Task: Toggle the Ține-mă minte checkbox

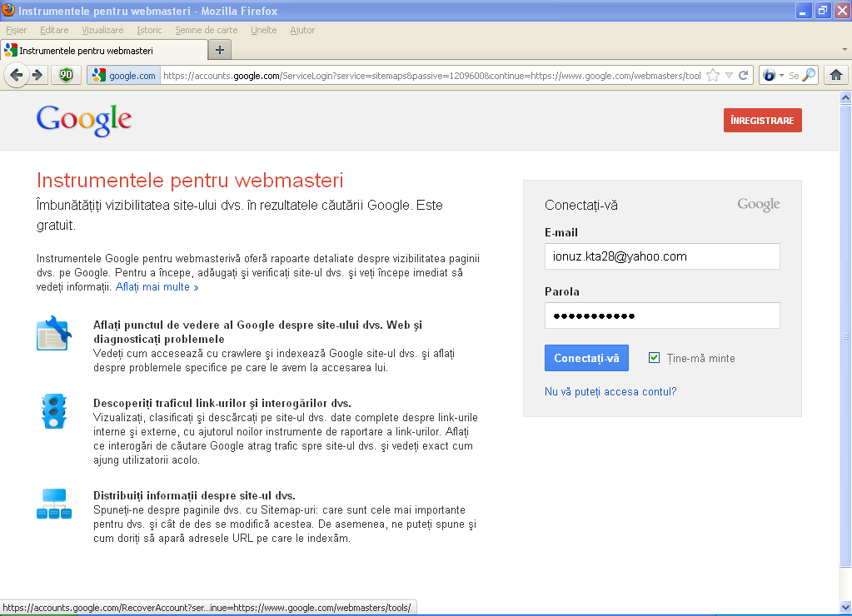Action: (x=655, y=358)
